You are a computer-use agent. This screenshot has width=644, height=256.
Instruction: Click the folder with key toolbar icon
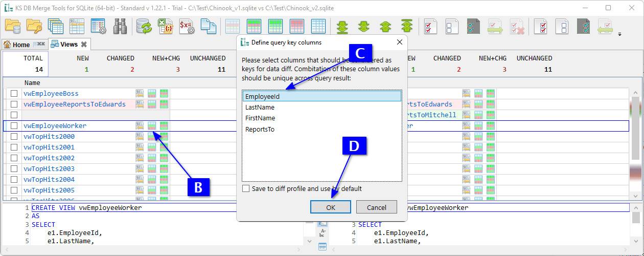[34, 26]
